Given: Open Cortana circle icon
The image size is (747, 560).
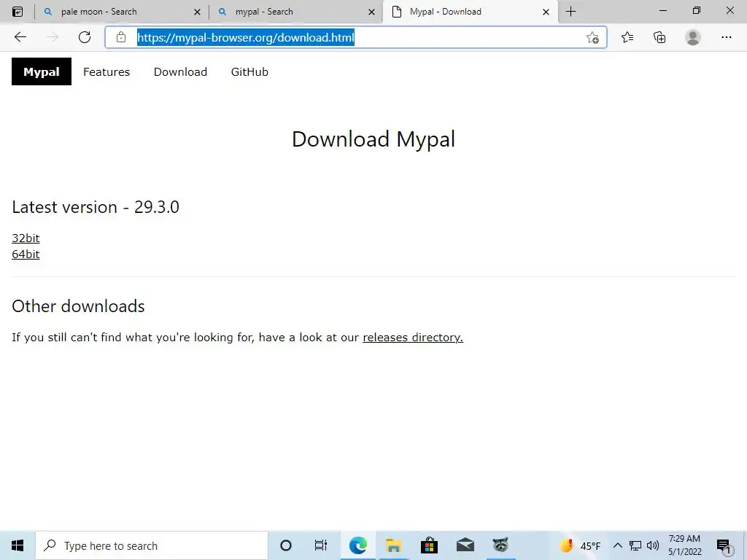Looking at the screenshot, I should coord(286,545).
